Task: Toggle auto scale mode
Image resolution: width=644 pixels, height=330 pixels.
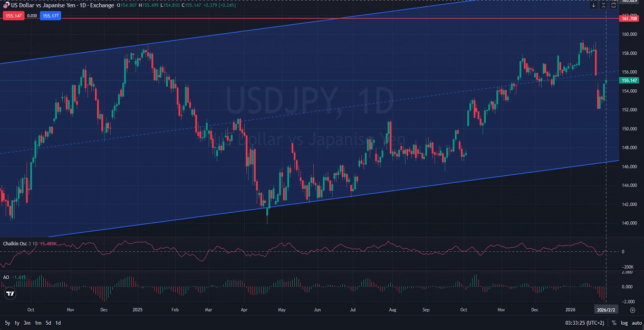Action: coord(636,323)
